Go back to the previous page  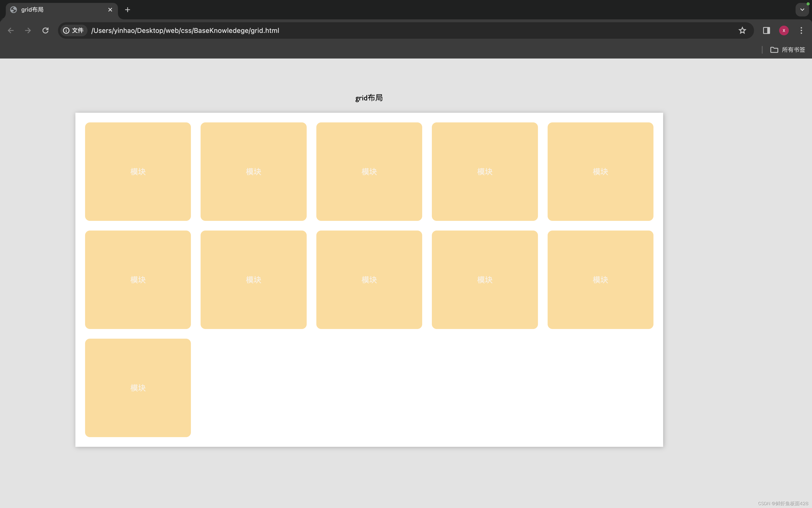coord(11,30)
